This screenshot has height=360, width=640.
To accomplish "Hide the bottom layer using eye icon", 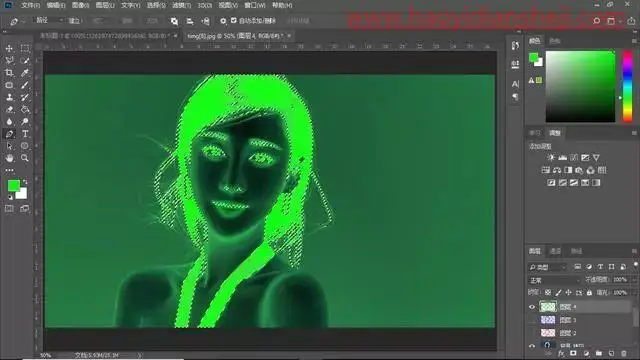I will [532, 346].
